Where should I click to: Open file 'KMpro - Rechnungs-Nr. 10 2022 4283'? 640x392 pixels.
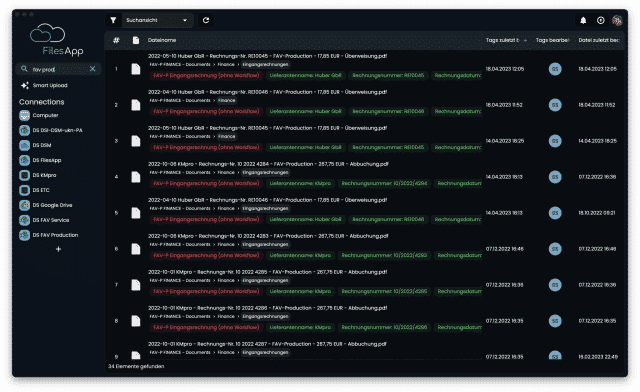[268, 236]
